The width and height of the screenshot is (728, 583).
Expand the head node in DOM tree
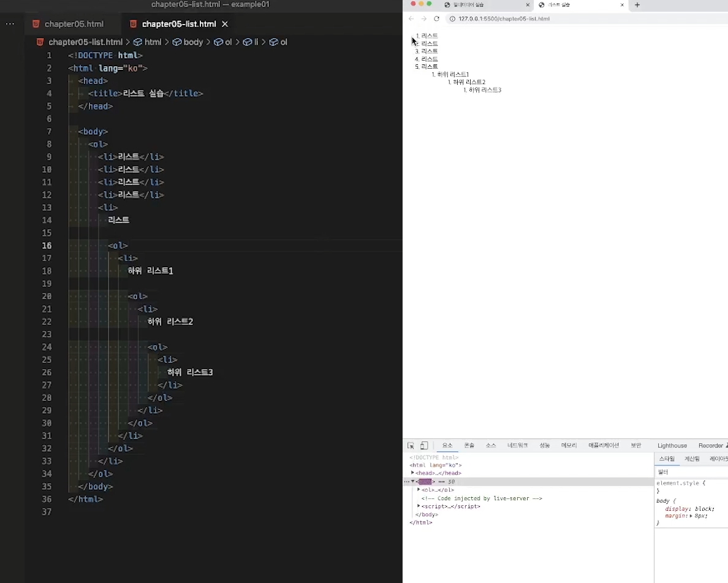(x=412, y=473)
